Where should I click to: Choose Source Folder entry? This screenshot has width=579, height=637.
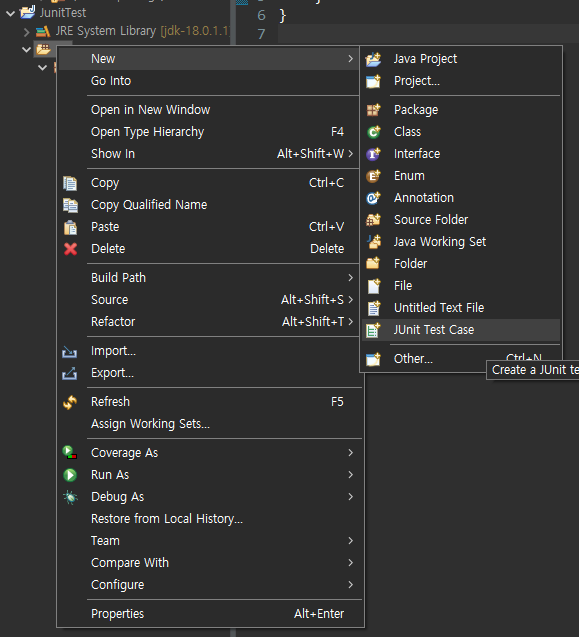click(461, 220)
